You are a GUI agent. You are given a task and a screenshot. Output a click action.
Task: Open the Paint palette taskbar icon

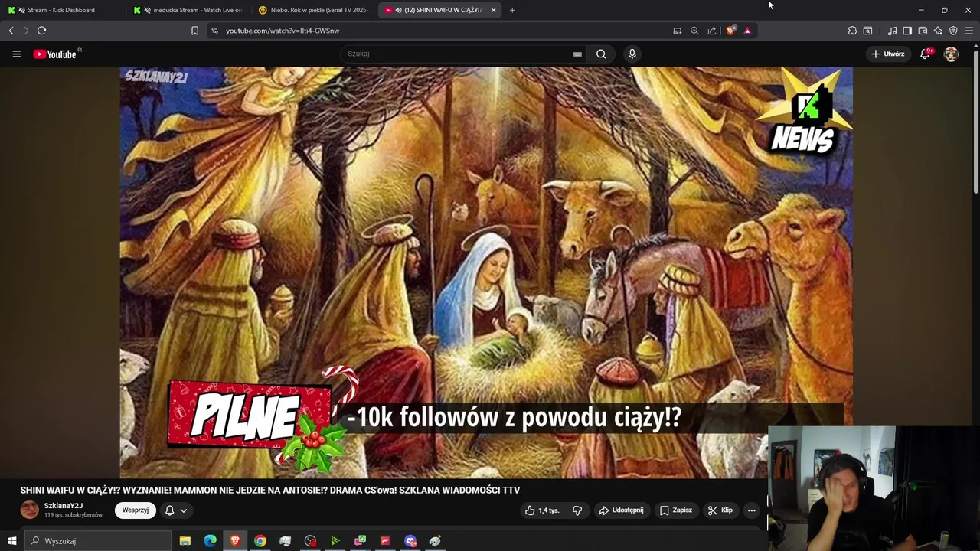coord(435,541)
